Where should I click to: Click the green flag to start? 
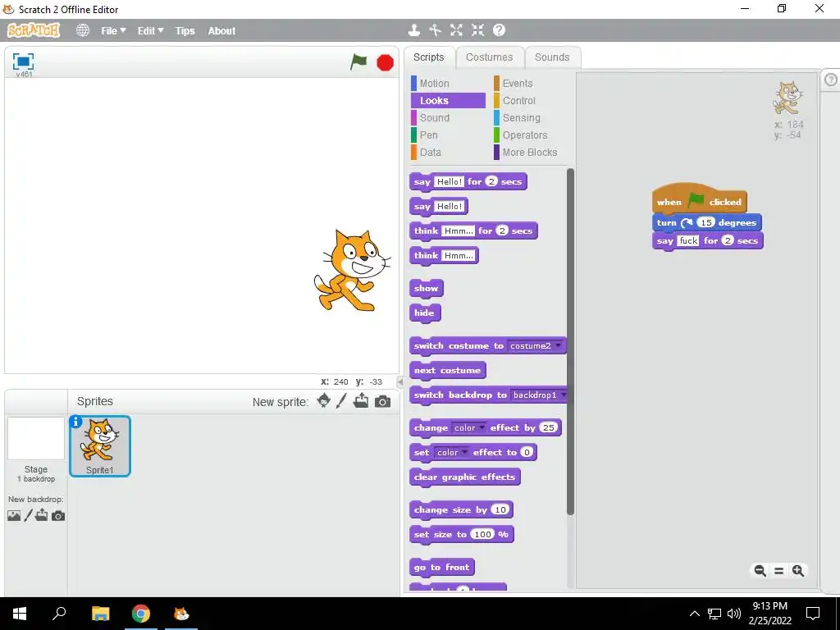[358, 62]
